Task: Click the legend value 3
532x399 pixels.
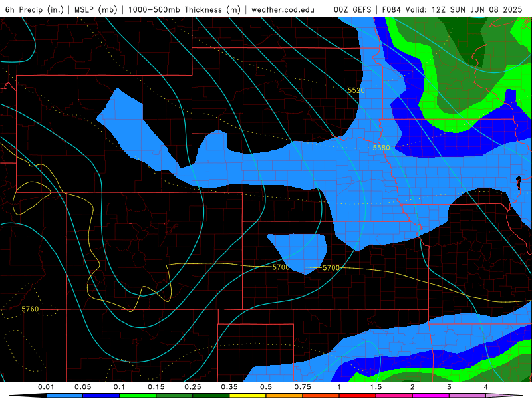Action: (x=450, y=387)
